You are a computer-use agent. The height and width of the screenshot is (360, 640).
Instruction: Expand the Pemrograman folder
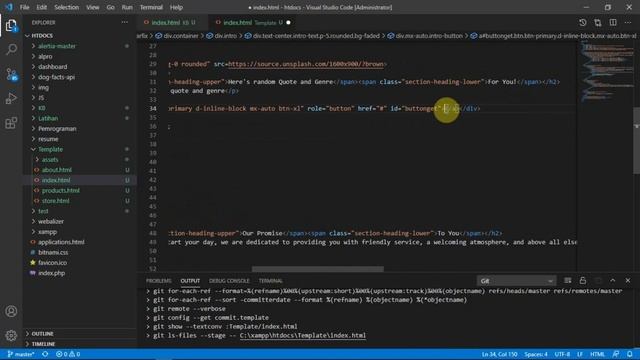[x=80, y=129]
